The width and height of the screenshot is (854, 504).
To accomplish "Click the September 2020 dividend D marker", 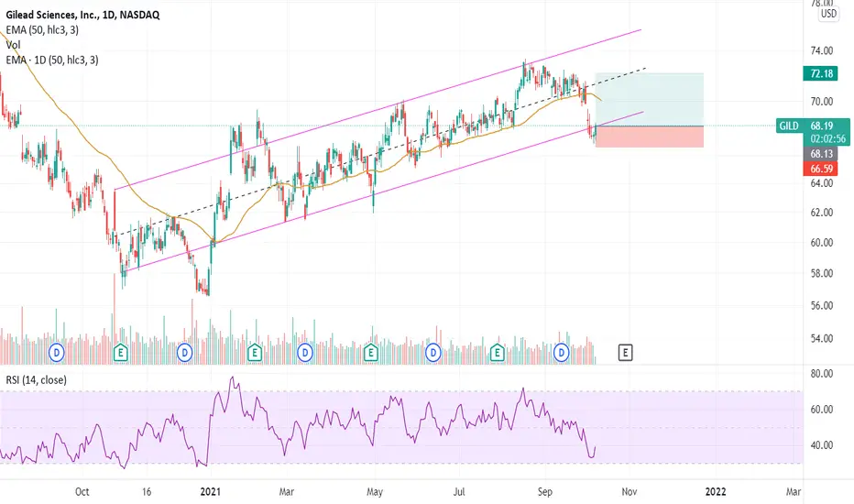I will pyautogui.click(x=57, y=353).
